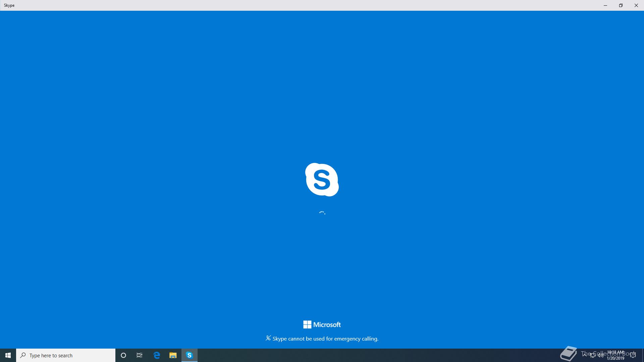Click the Skype title text in title bar
The height and width of the screenshot is (362, 644).
click(x=9, y=5)
